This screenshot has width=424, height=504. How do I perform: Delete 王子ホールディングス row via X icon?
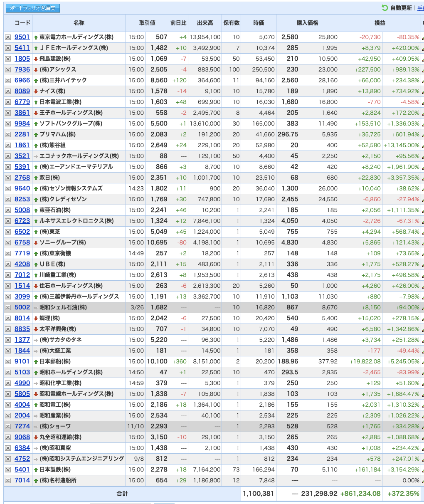pos(8,113)
